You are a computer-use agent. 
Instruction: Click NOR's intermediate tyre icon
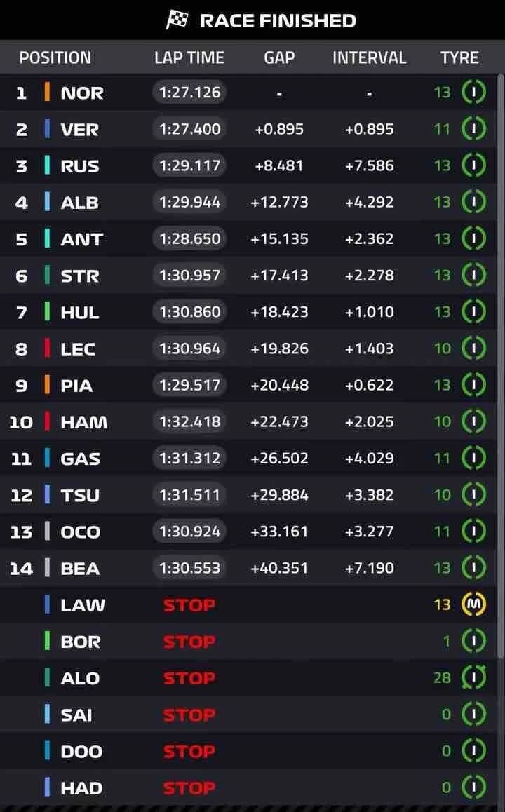[x=473, y=92]
